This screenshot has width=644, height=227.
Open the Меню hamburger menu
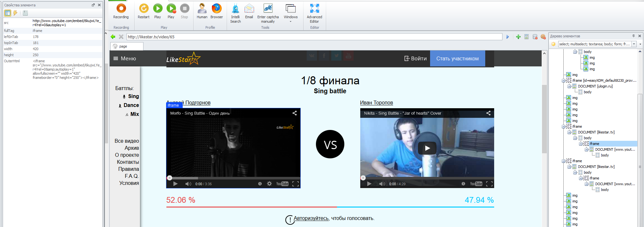click(x=125, y=58)
